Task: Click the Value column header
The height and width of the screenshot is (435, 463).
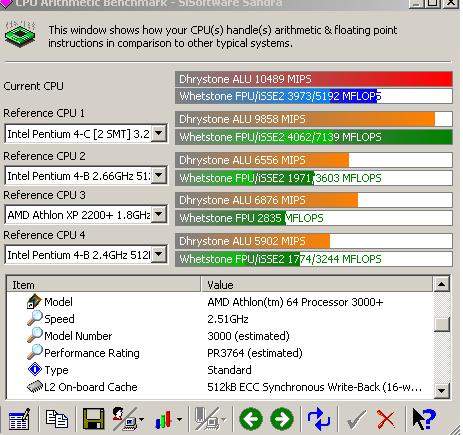Action: [317, 285]
